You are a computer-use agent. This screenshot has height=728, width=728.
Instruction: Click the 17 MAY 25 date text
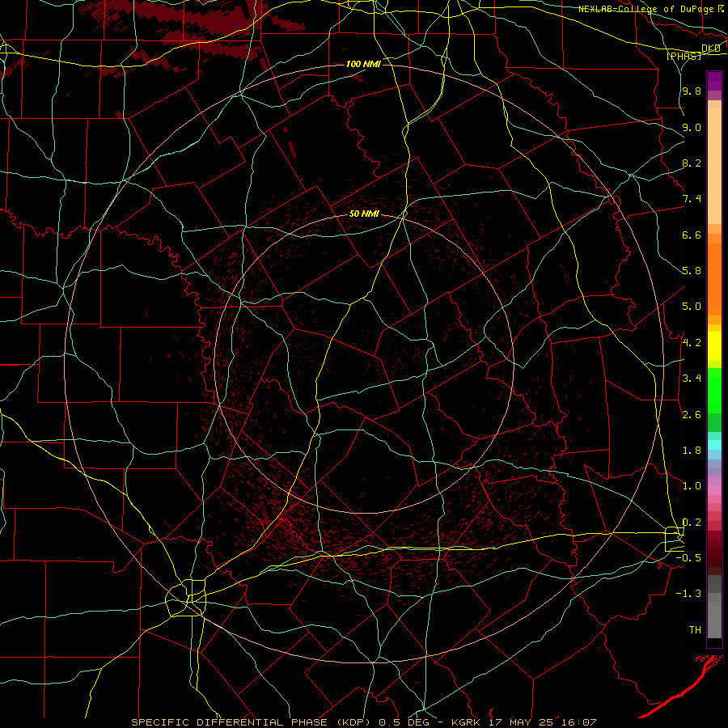(x=520, y=722)
